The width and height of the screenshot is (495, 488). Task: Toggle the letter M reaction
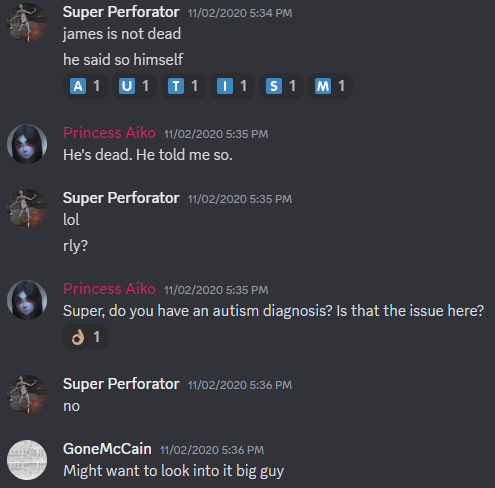[330, 86]
